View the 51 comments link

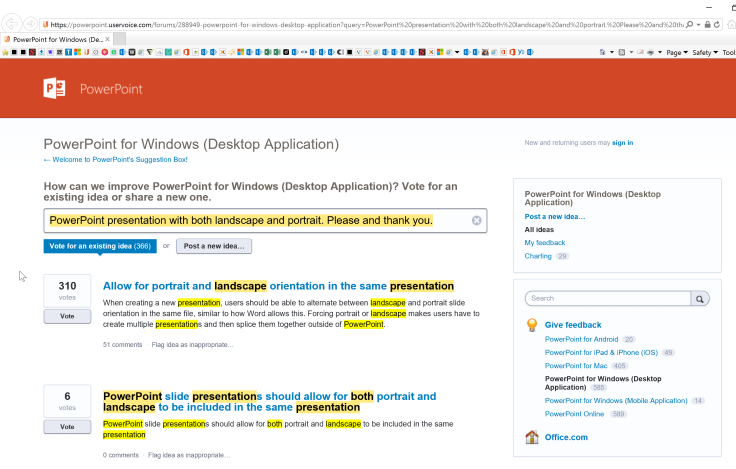(123, 345)
